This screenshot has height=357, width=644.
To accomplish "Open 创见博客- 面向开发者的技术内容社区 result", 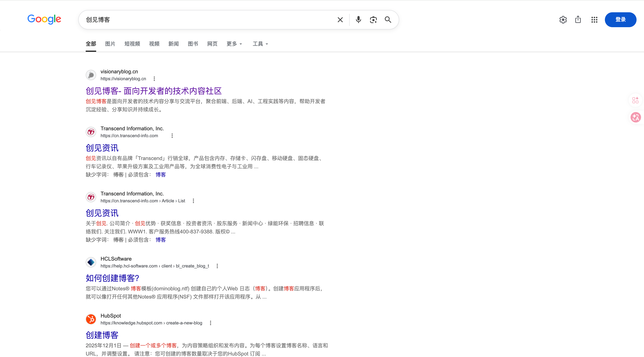I will (x=154, y=91).
